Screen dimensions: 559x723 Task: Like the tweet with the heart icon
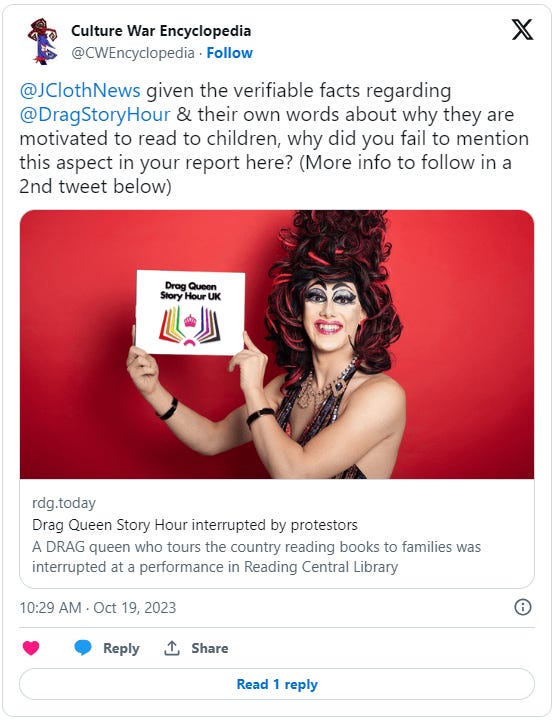pyautogui.click(x=31, y=648)
